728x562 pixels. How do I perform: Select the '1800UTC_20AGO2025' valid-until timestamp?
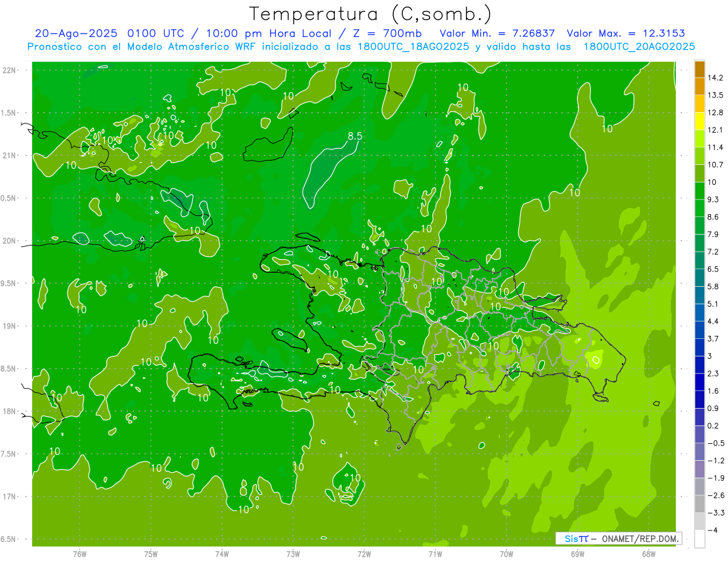coord(639,47)
